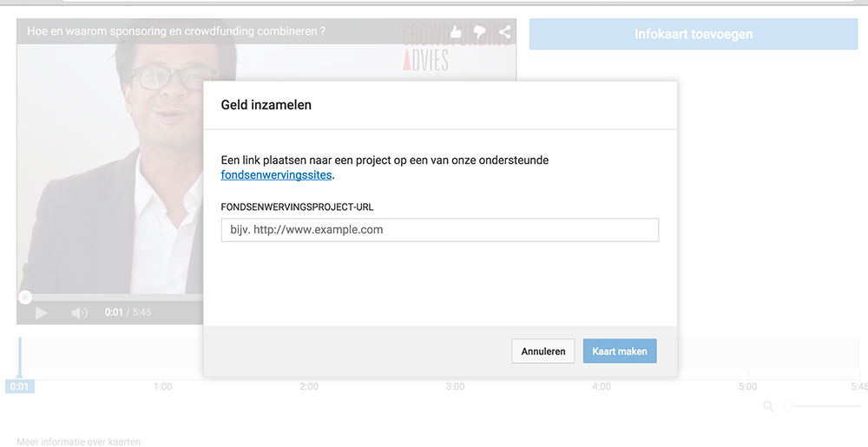Click the thumbs up icon on video
The height and width of the screenshot is (447, 868).
(456, 32)
